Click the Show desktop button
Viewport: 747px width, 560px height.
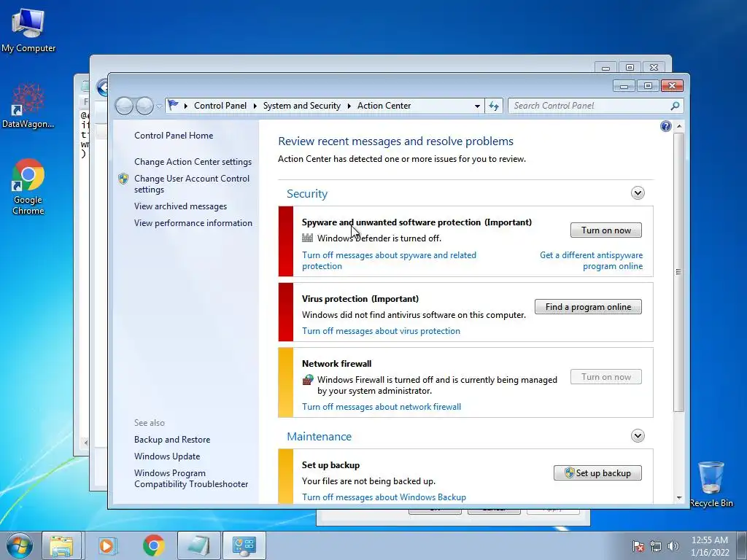tap(742, 545)
